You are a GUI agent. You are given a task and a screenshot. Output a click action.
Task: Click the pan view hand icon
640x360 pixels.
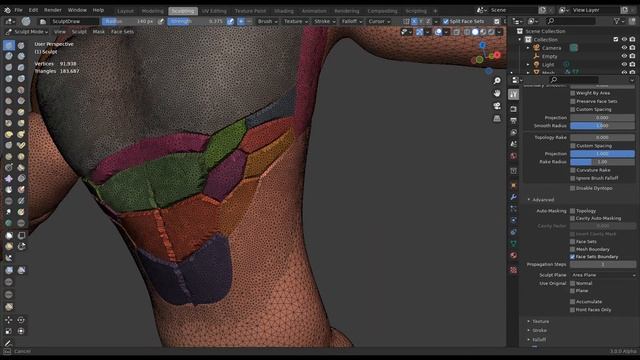pos(497,93)
